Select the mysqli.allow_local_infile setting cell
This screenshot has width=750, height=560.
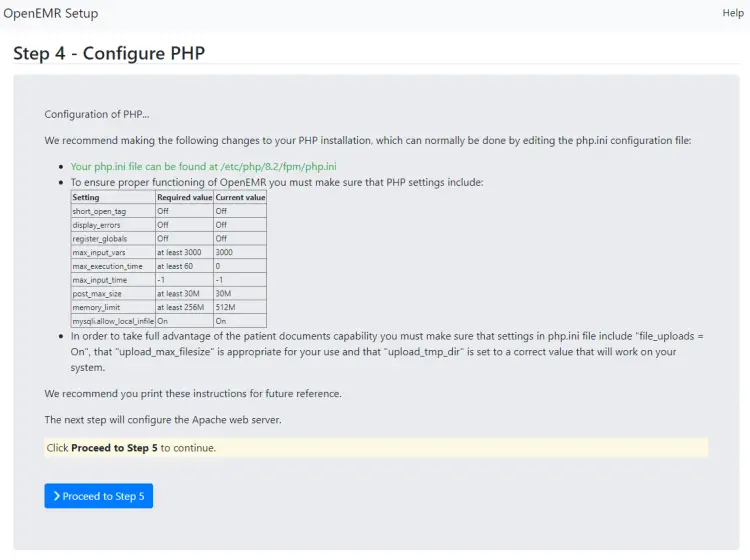112,321
